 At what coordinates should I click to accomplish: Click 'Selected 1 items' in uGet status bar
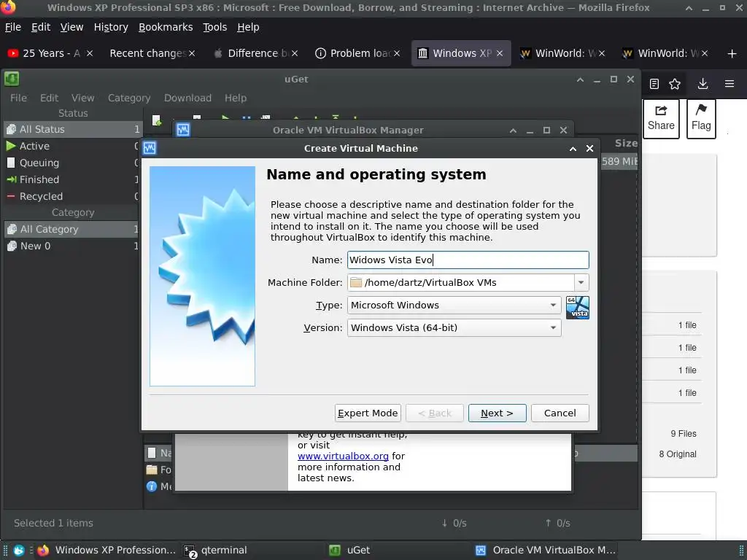click(53, 523)
